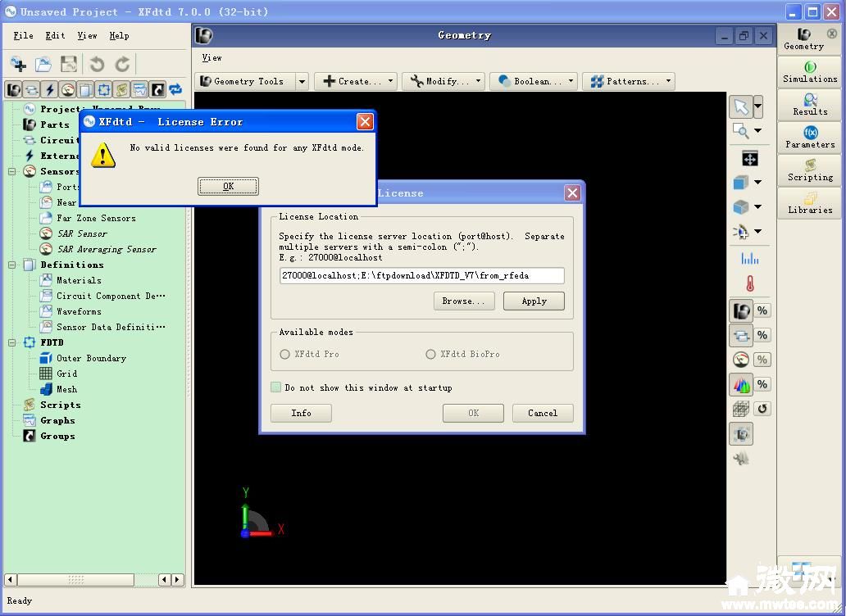Viewport: 846px width, 616px height.
Task: Toggle the Sensors gauge filter icon above tree
Action: (x=68, y=89)
